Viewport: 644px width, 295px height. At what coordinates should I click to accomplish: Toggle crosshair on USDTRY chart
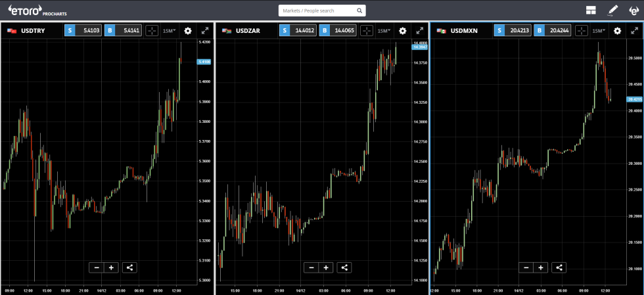click(x=152, y=30)
